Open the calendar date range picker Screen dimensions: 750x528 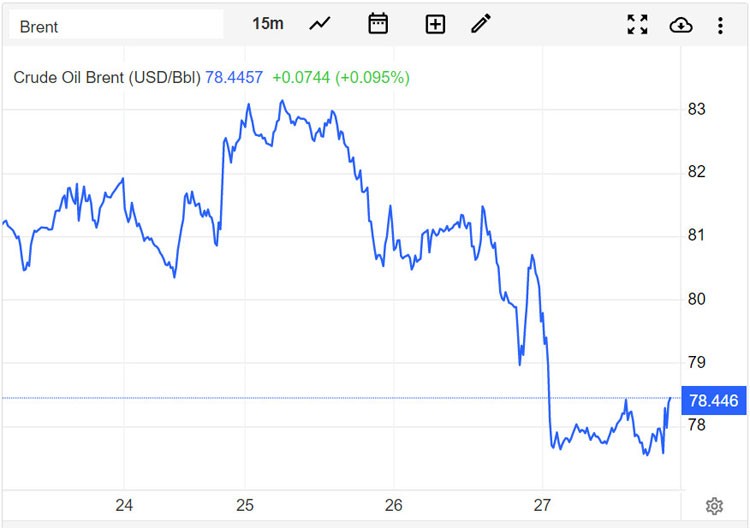coord(378,24)
